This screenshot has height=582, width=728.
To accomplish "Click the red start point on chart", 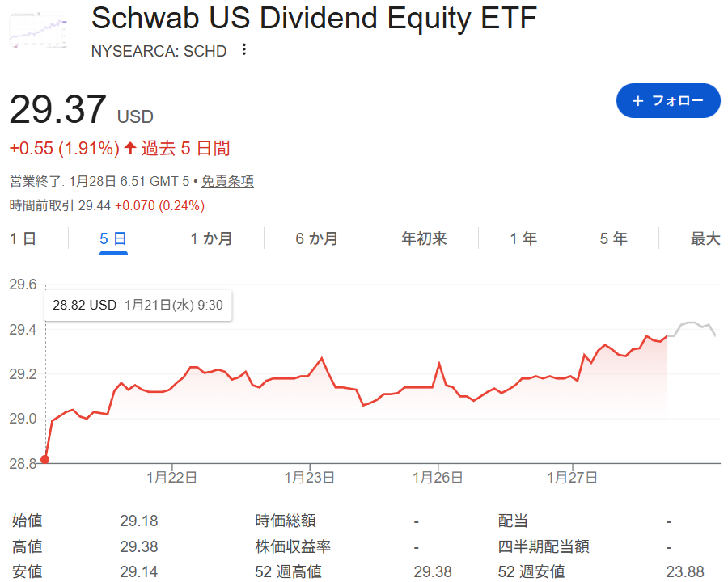I will point(44,460).
